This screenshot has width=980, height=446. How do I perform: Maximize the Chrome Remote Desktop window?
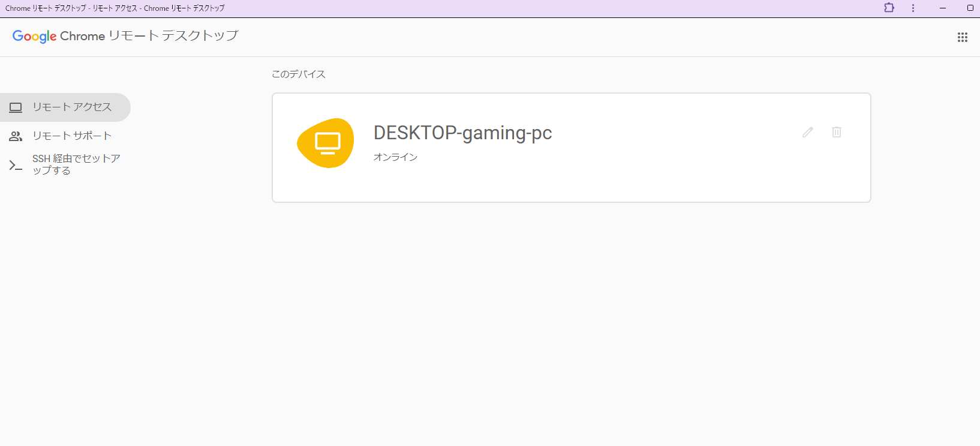pos(970,8)
